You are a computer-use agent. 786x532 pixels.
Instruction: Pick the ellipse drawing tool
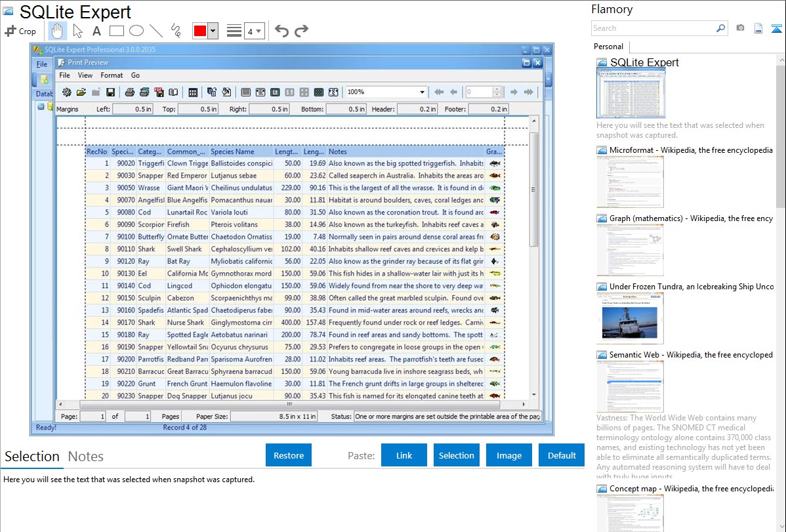[136, 31]
